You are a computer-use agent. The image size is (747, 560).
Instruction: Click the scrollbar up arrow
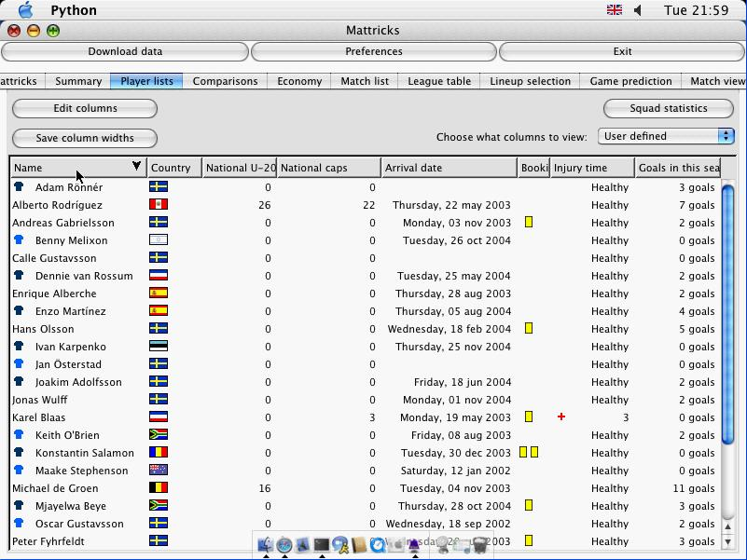click(727, 526)
